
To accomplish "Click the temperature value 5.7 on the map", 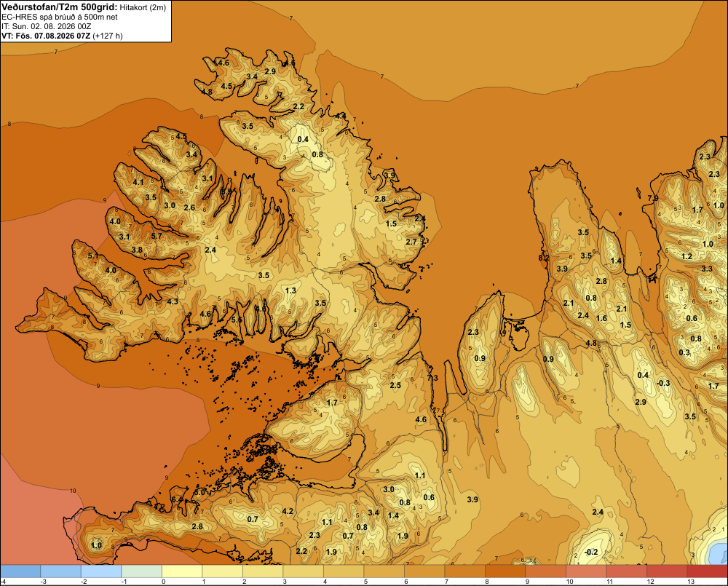I will (157, 236).
